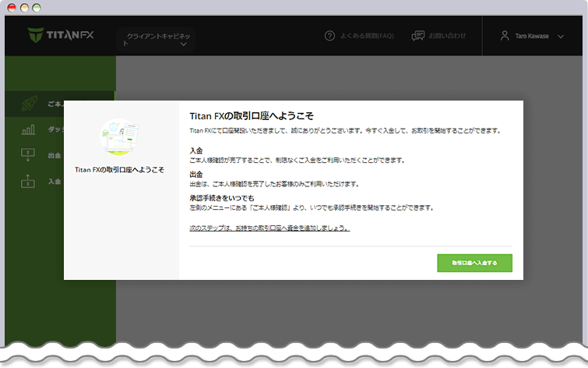Click the user profile icon
Viewport: 588px width, 368px height.
click(505, 36)
